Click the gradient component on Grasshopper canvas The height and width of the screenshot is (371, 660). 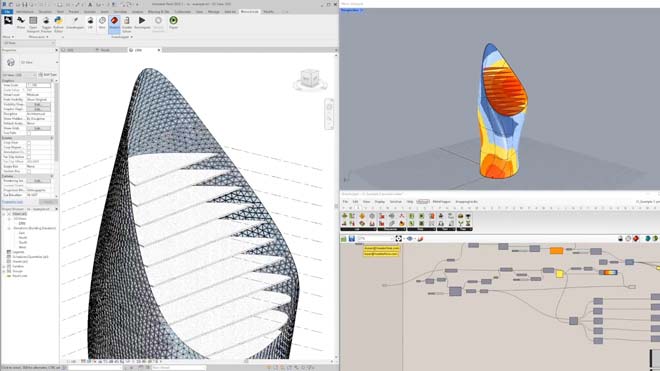tap(608, 272)
